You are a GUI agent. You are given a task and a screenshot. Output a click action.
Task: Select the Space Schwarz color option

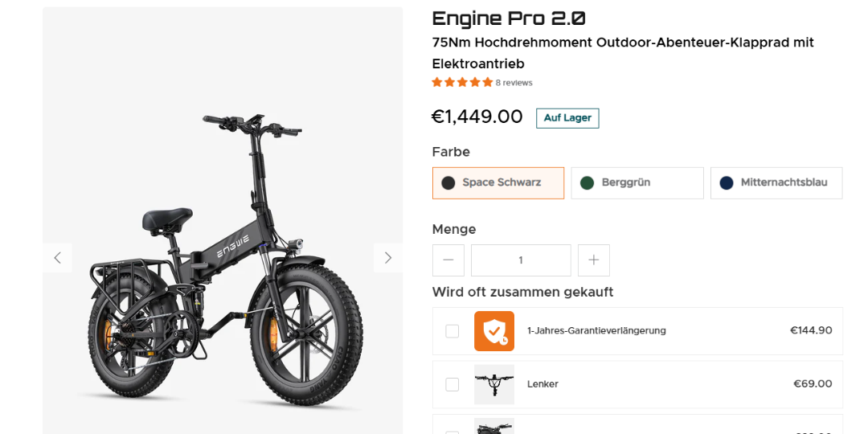coord(498,182)
